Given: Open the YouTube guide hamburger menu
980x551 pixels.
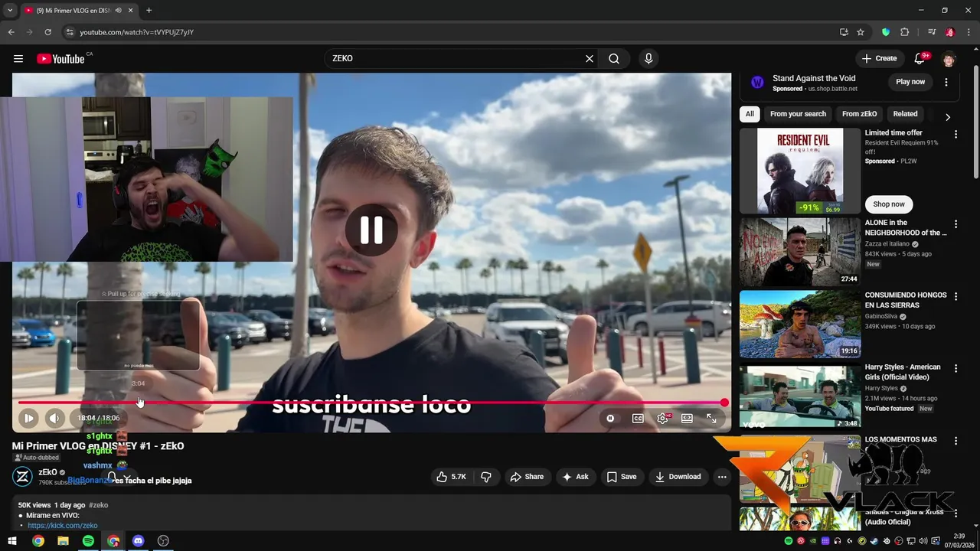Looking at the screenshot, I should pos(18,59).
